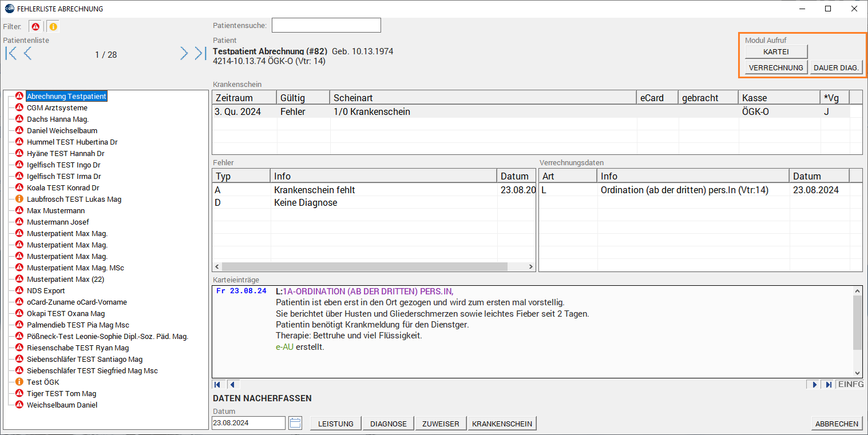Click error icon beside NDS Export
Image resolution: width=868 pixels, height=435 pixels.
point(19,291)
